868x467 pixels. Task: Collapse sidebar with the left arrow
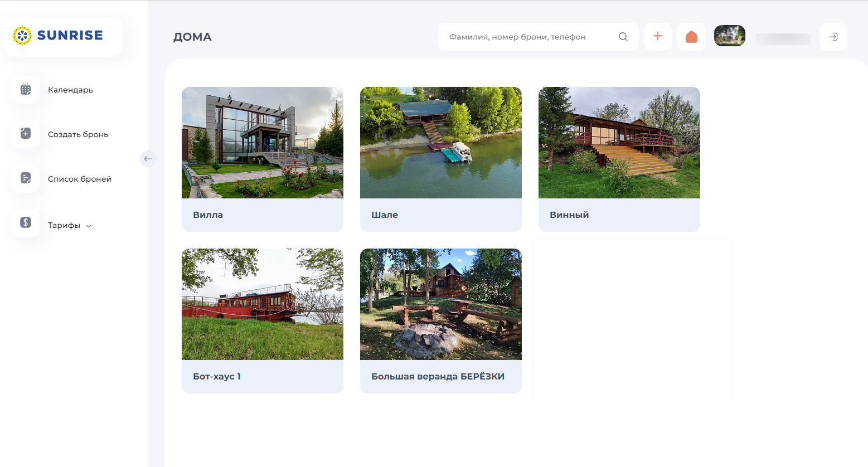(148, 159)
